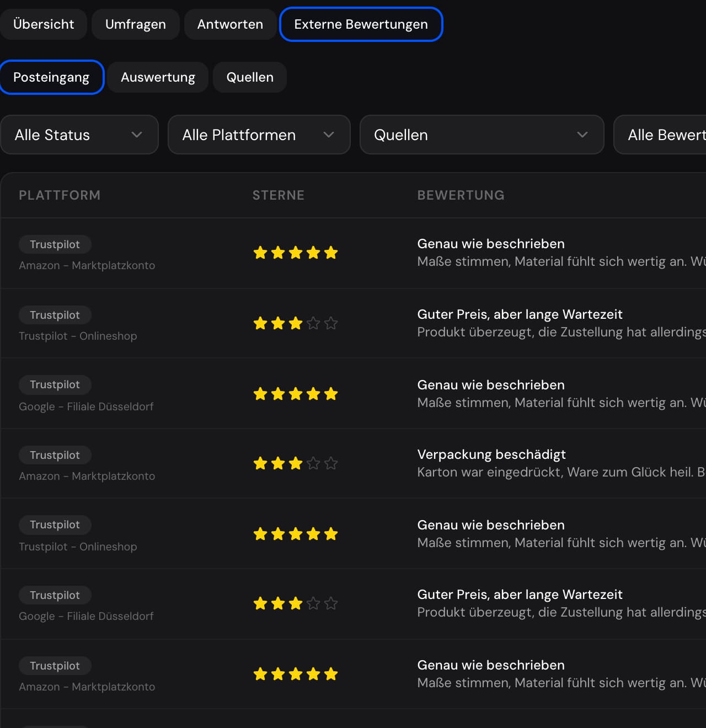Click star rating in second Google Düsseldorf row
Screen dimensions: 706x728
296,603
